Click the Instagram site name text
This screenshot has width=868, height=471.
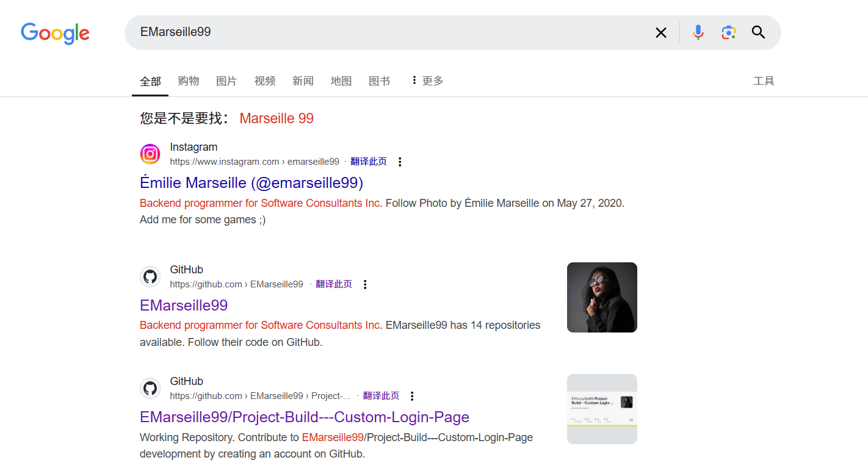[193, 147]
